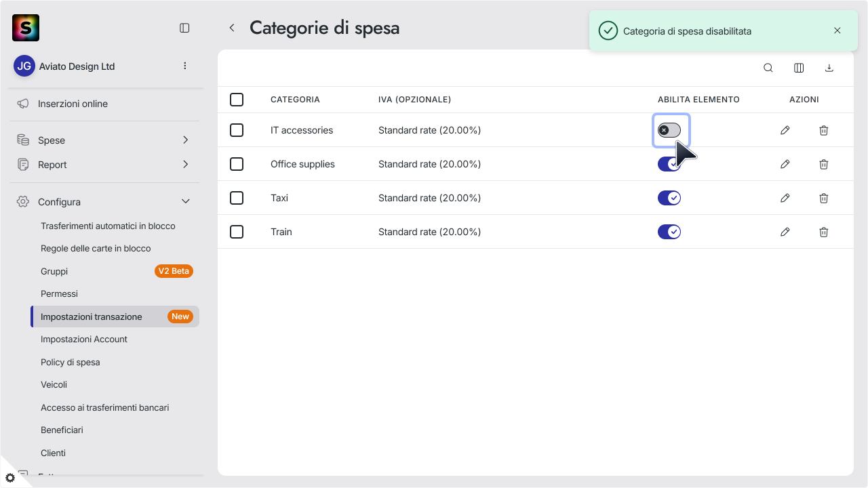Open Policy di spesa
Screen dimensions: 868x488
[71, 362]
